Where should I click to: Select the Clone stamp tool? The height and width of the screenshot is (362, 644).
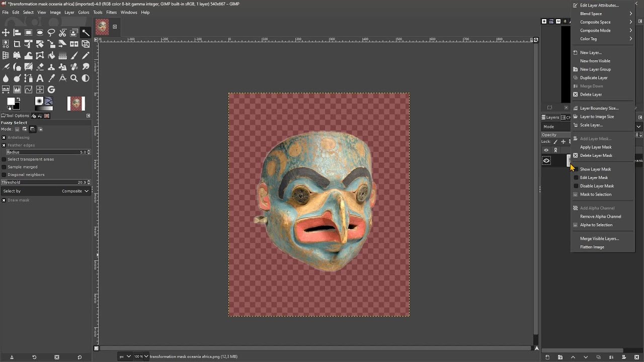tap(51, 67)
